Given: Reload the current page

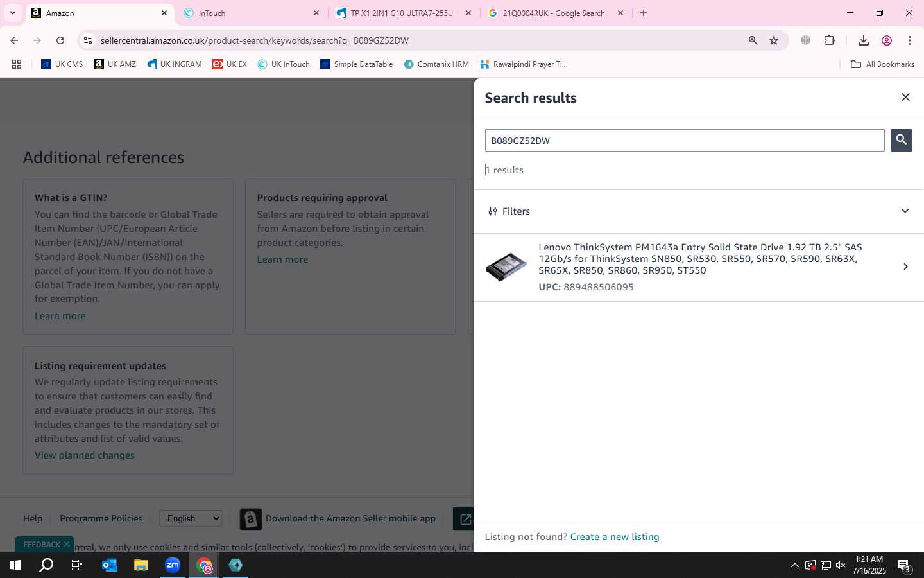Looking at the screenshot, I should pos(60,40).
